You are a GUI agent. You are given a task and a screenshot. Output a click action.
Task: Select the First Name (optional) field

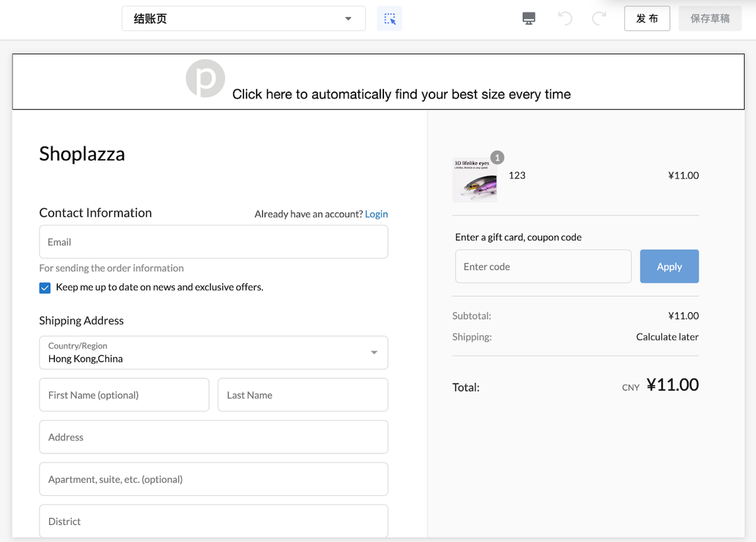124,395
